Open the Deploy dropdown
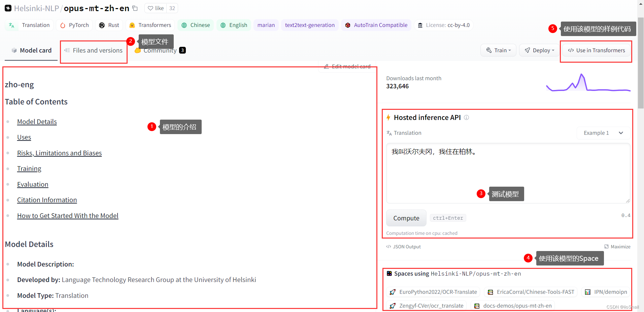 (x=539, y=50)
